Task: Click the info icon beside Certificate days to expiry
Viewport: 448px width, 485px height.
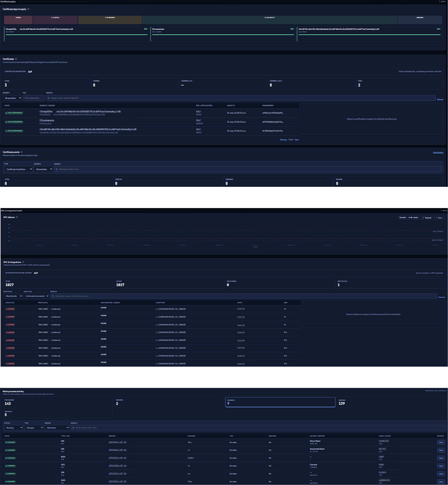Action: click(28, 9)
